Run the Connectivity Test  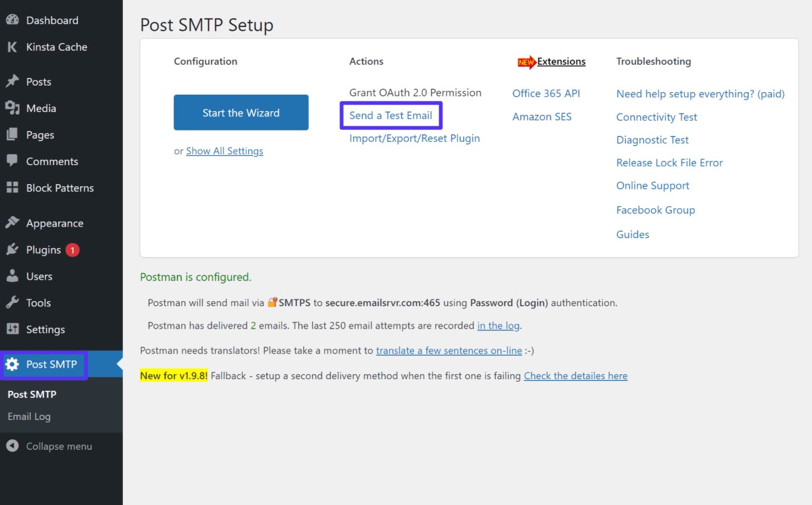click(x=656, y=116)
